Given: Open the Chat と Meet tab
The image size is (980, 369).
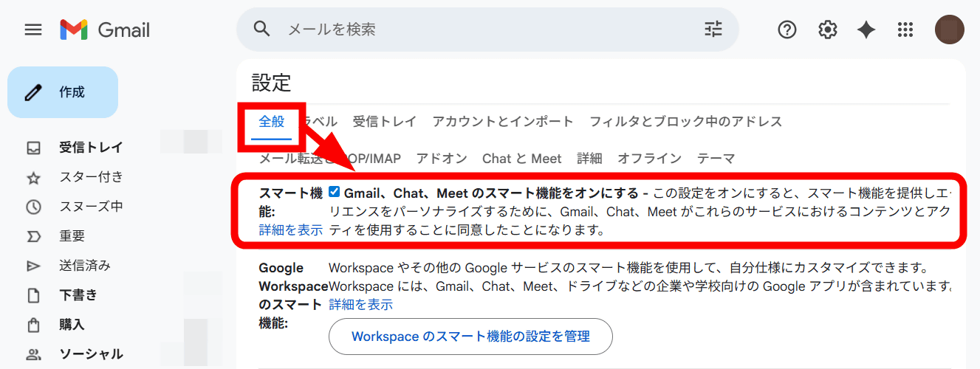Looking at the screenshot, I should [x=522, y=159].
